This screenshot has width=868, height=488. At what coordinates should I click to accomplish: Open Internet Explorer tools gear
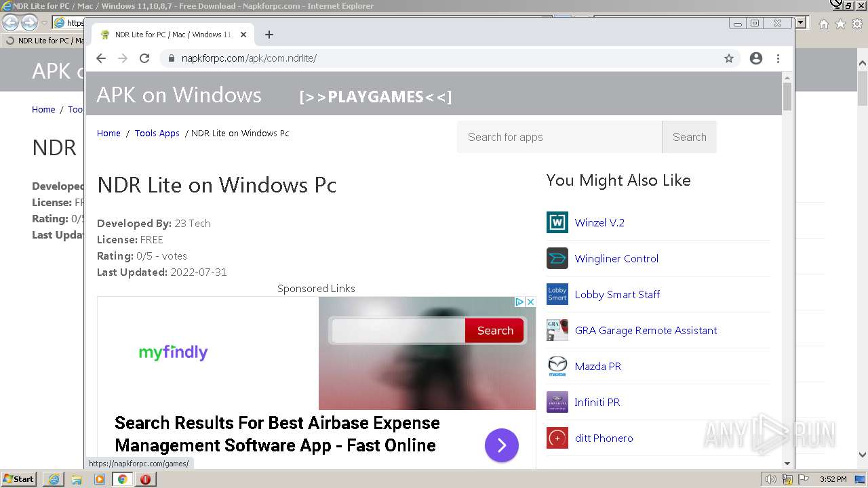click(857, 24)
